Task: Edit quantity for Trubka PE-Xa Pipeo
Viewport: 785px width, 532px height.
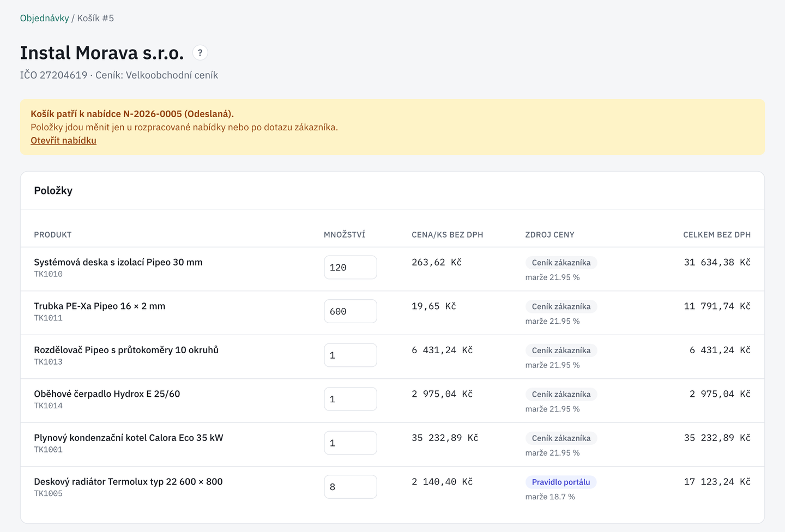Action: pyautogui.click(x=351, y=311)
